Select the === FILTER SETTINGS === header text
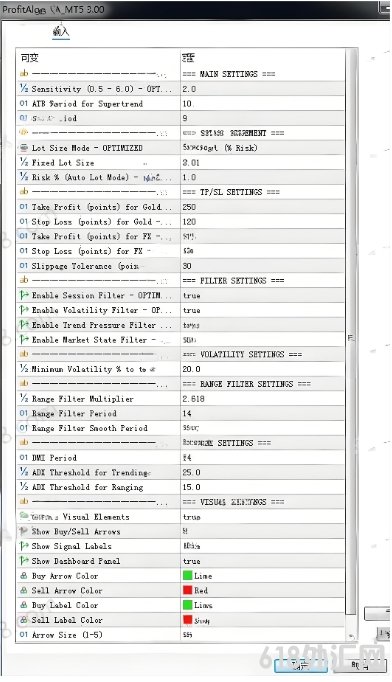This screenshot has width=392, height=682. click(x=233, y=281)
